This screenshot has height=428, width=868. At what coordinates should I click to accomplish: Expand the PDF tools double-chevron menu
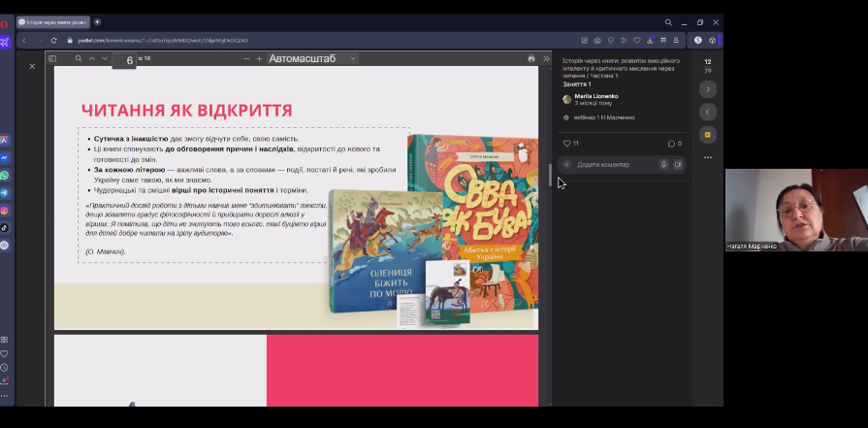tap(545, 59)
